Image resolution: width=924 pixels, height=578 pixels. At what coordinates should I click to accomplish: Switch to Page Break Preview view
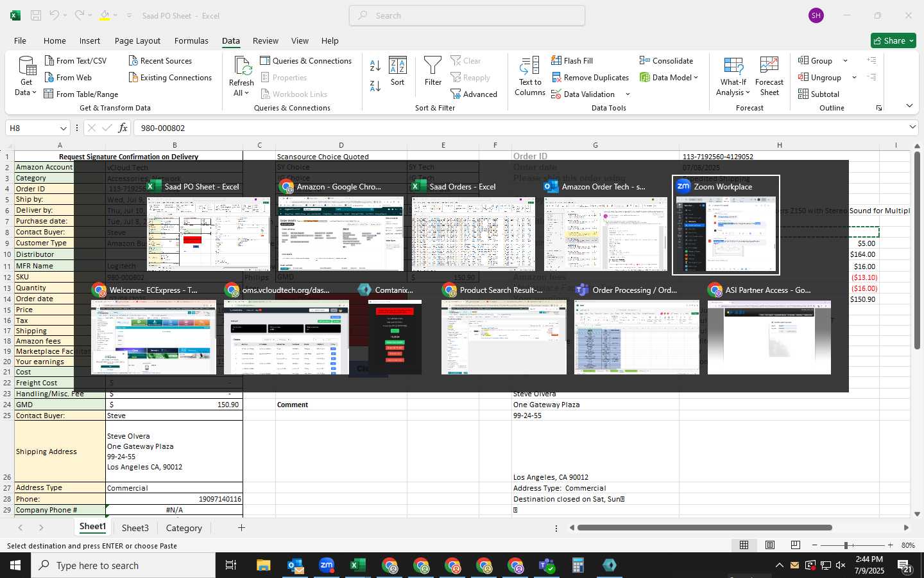tap(795, 545)
